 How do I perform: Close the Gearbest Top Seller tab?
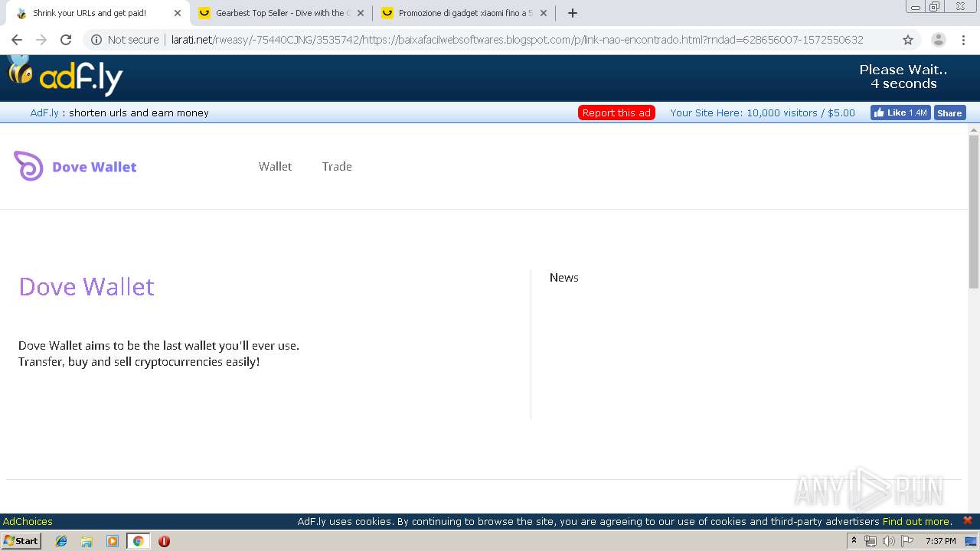[361, 13]
